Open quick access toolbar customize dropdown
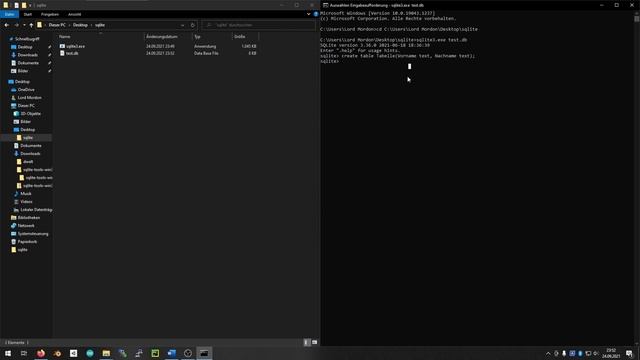Screen dimensions: 640x360 (30, 5)
